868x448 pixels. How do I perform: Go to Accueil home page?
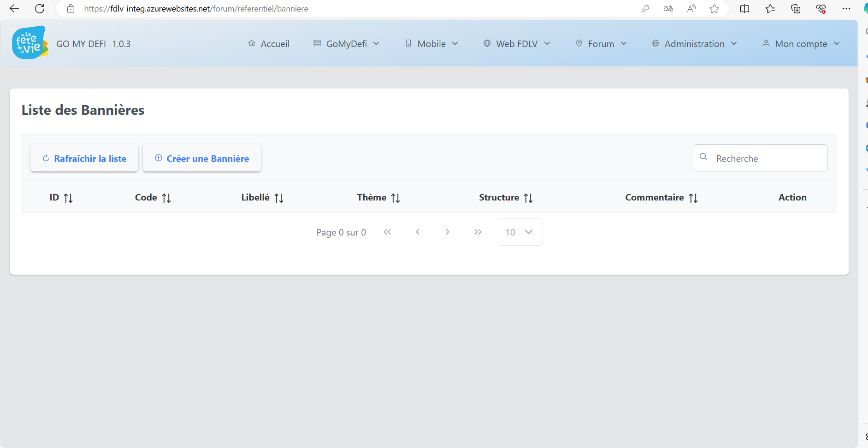(269, 44)
